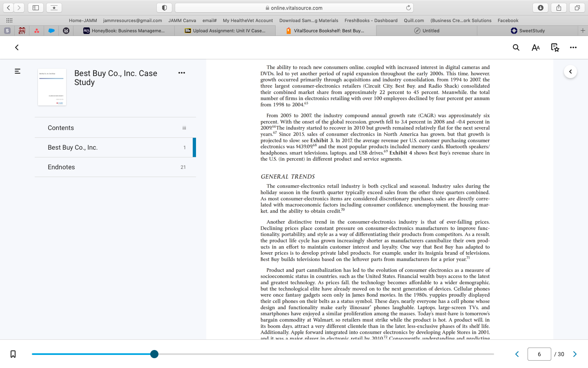Open Home-JAMM bookmark

click(83, 20)
